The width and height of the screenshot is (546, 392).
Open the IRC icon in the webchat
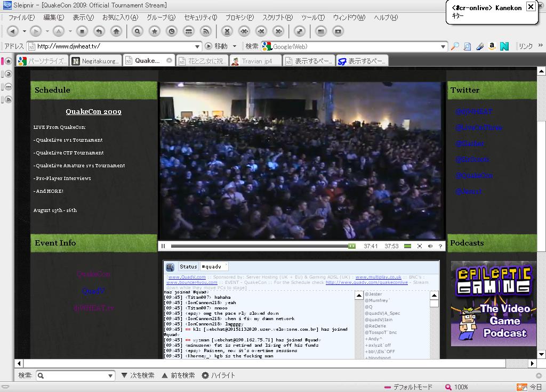pos(170,267)
